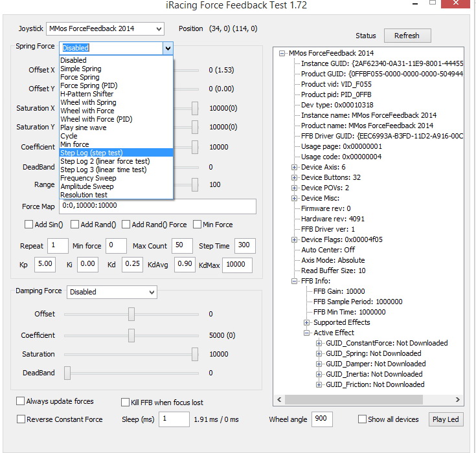Collapse the MMos ForceFeedback 2014 tree root
476x453 pixels.
point(282,54)
